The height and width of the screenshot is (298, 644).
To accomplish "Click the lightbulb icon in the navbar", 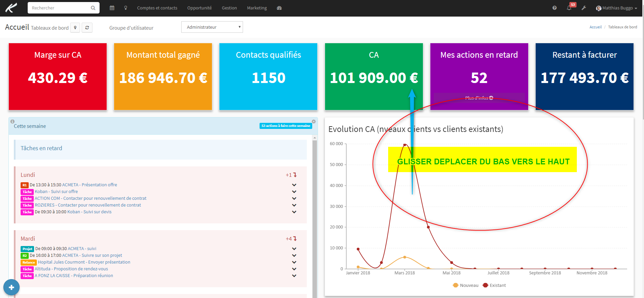I will click(x=126, y=8).
